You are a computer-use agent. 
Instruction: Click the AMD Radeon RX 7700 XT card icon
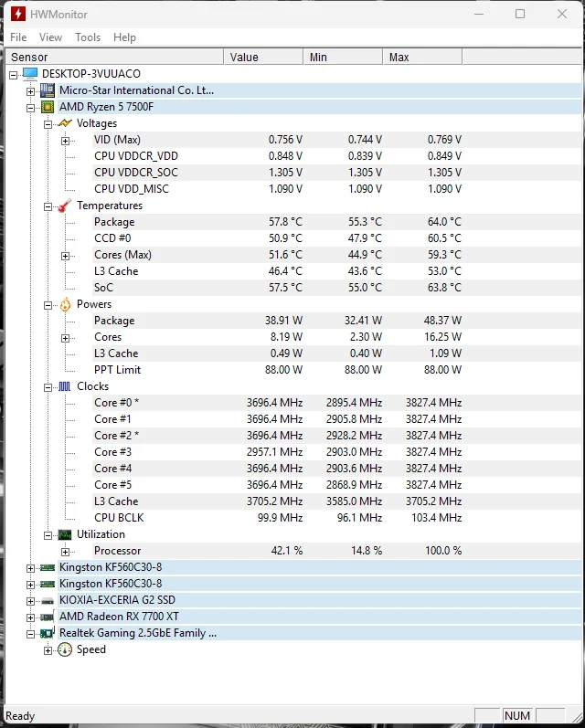47,617
